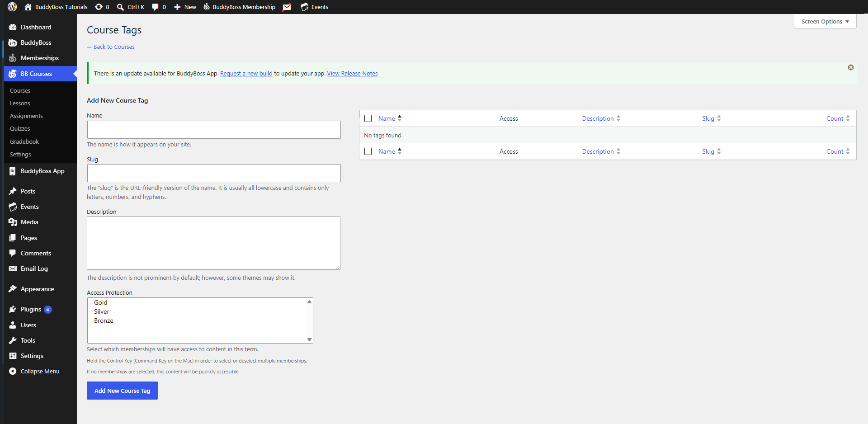
Task: Select Gold in Access Protection list
Action: 100,302
